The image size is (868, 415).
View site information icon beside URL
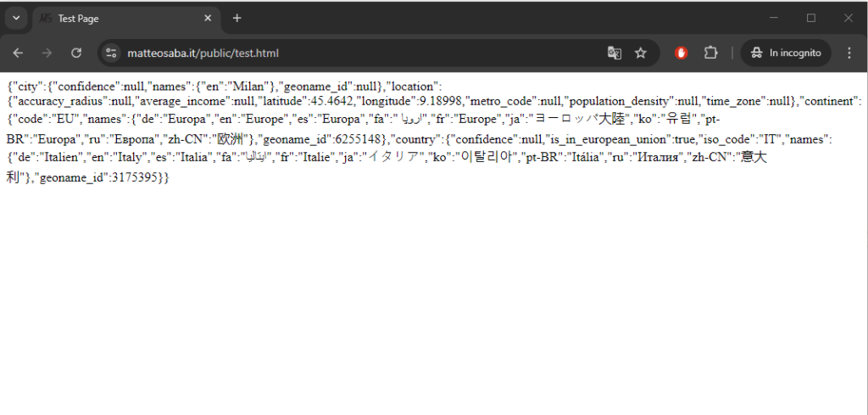point(111,53)
